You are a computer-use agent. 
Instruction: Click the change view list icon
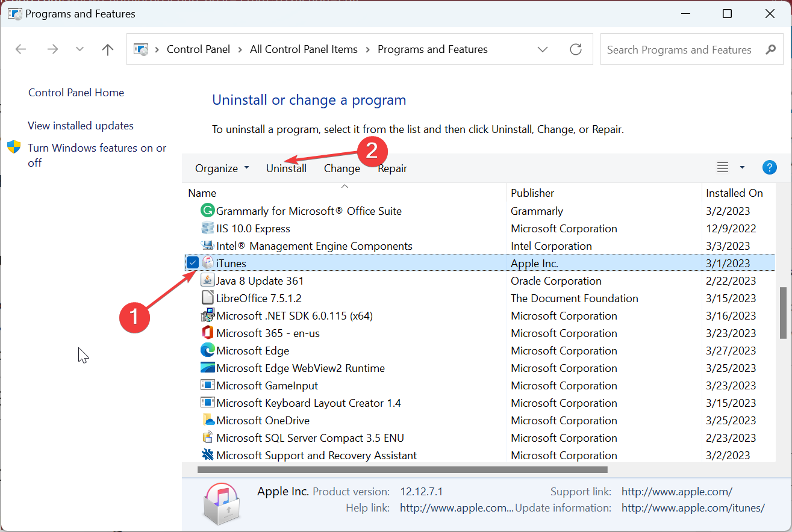[723, 167]
